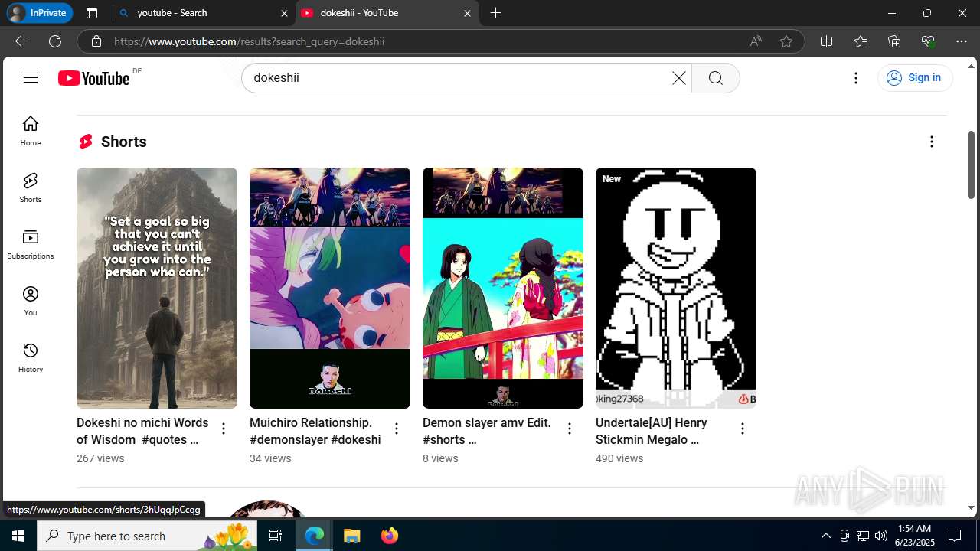Viewport: 980px width, 551px height.
Task: Click the magnifier search button
Action: coord(715,78)
